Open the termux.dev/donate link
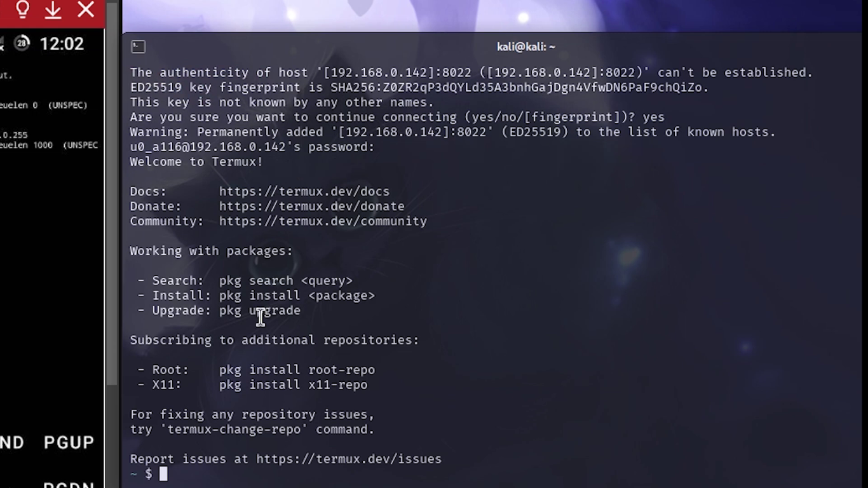The width and height of the screenshot is (868, 488). (311, 207)
